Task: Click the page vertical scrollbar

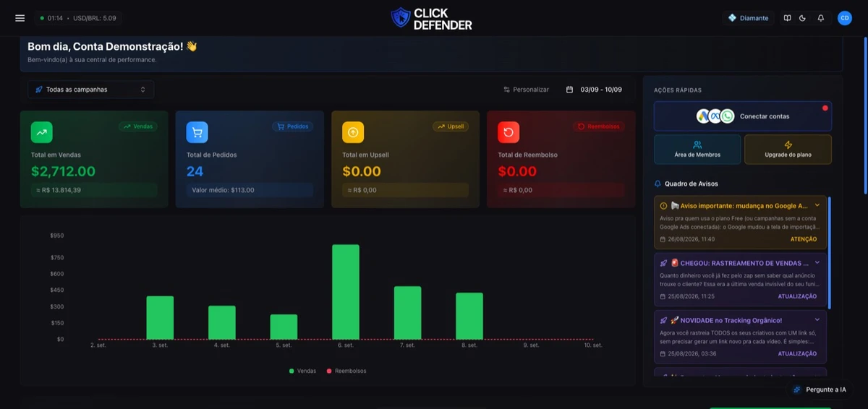Action: [864, 115]
